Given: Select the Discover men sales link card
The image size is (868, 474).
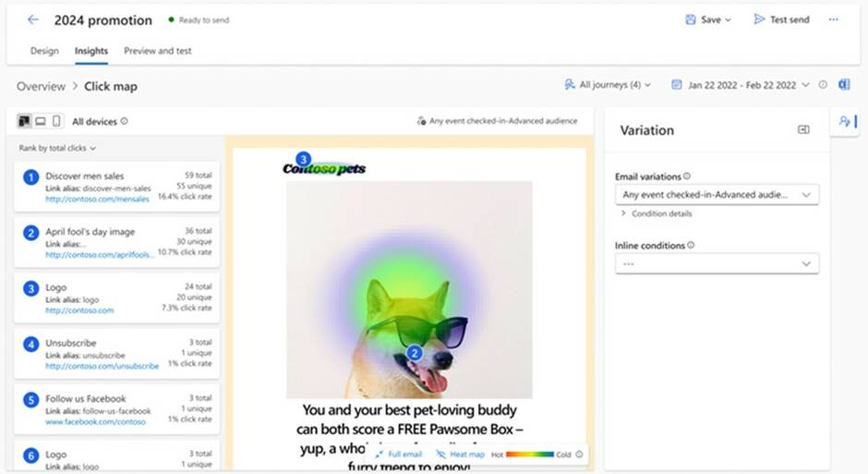Looking at the screenshot, I should point(116,187).
